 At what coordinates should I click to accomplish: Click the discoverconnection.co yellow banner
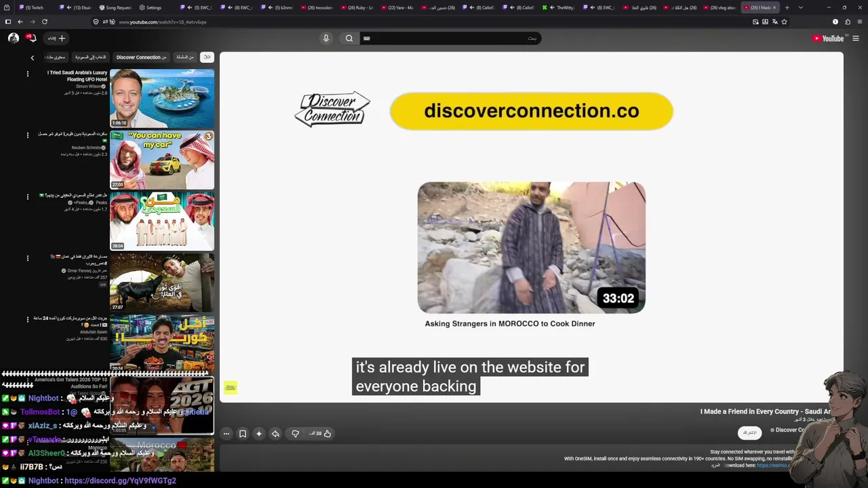pos(532,111)
